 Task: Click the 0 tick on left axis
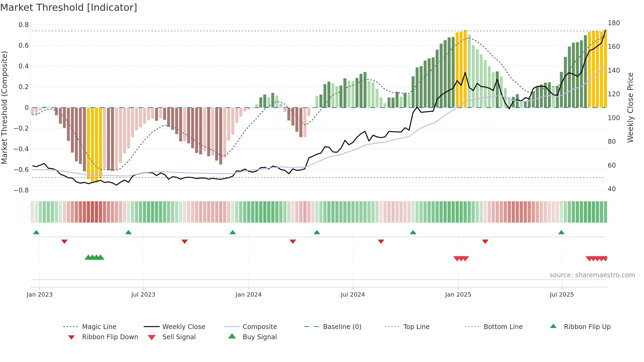tap(27, 108)
